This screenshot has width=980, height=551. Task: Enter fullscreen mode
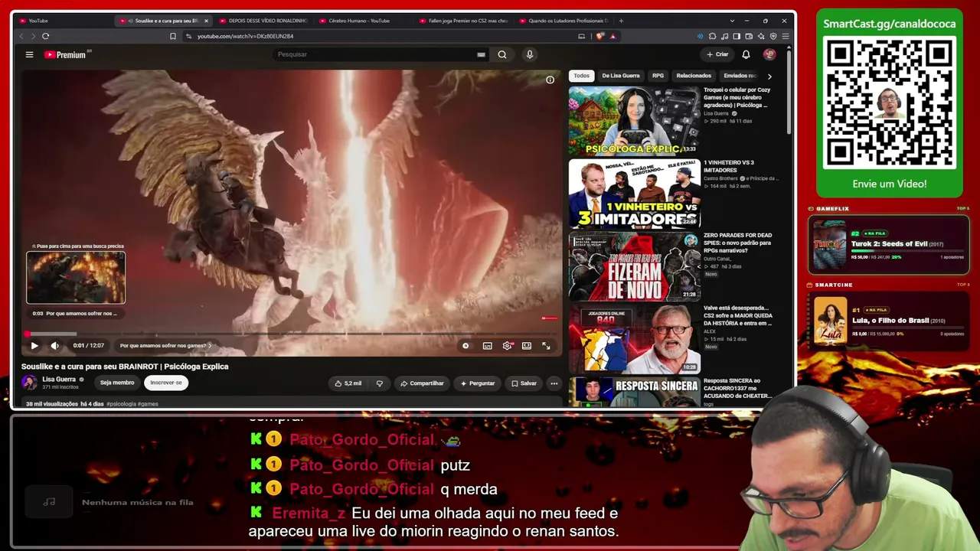pos(546,346)
